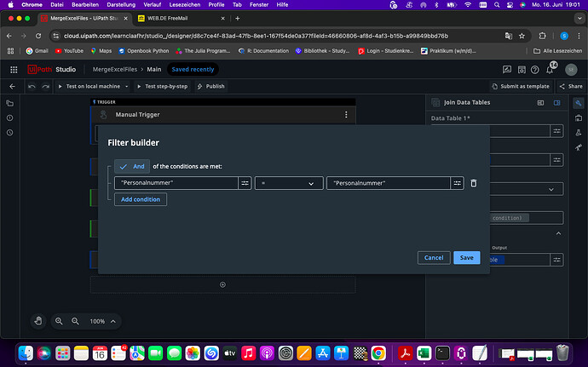
Task: Click the options icon for Data Table 1
Action: tap(556, 131)
